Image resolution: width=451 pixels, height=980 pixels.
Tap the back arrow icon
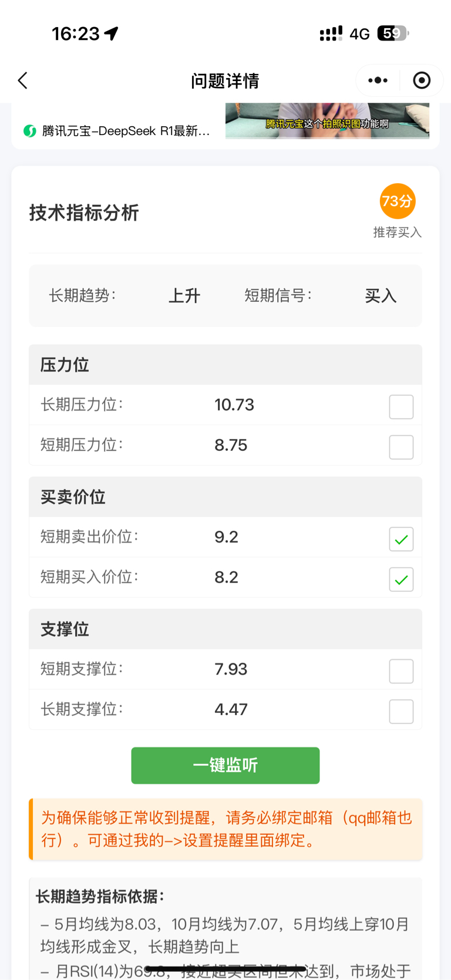23,80
